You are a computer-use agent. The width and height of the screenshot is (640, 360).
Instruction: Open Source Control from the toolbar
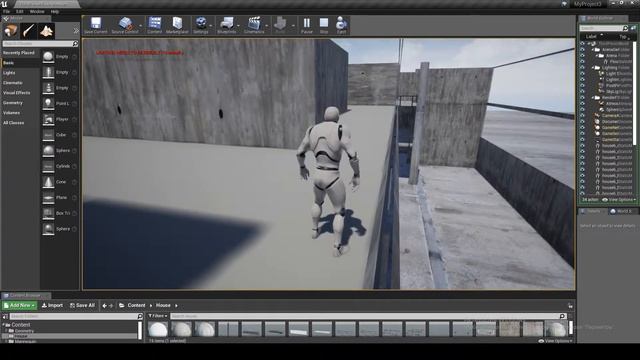pos(126,23)
